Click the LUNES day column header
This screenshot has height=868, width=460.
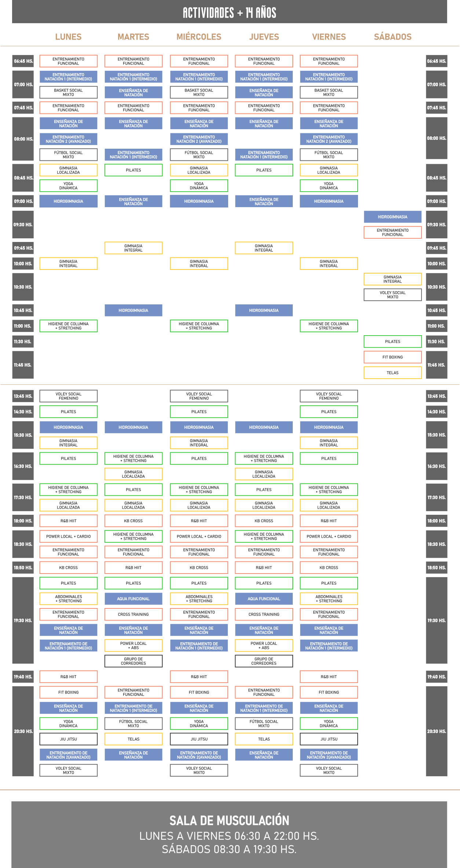(68, 37)
